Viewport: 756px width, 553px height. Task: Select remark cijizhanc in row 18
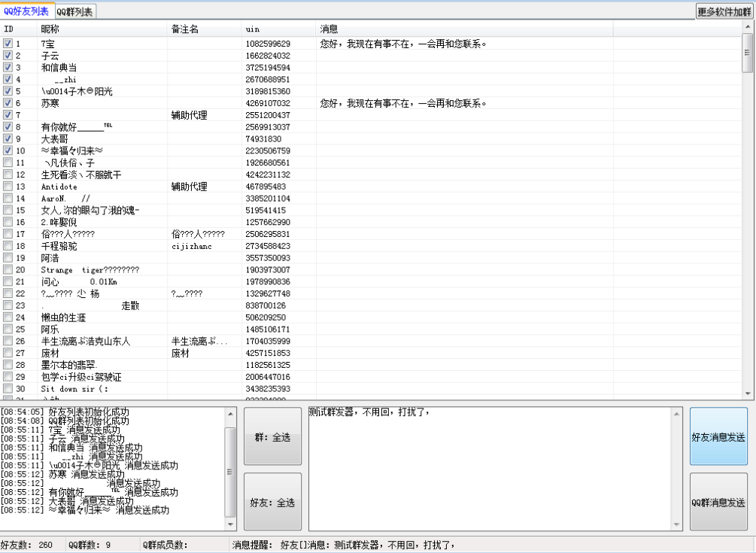coord(191,246)
